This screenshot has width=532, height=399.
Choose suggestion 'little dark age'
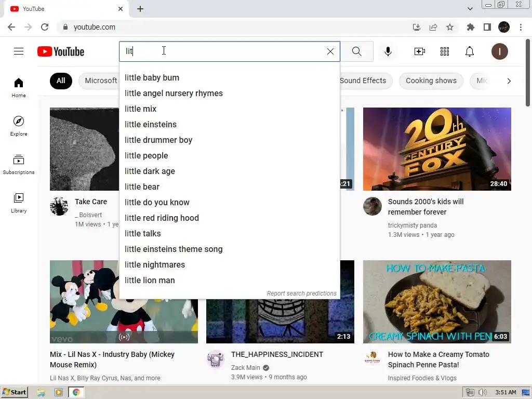tap(229, 171)
